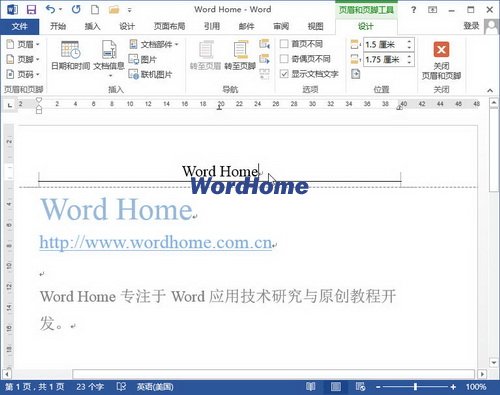Click the account avatar icon
Screen dimensions: 500x395
click(491, 27)
